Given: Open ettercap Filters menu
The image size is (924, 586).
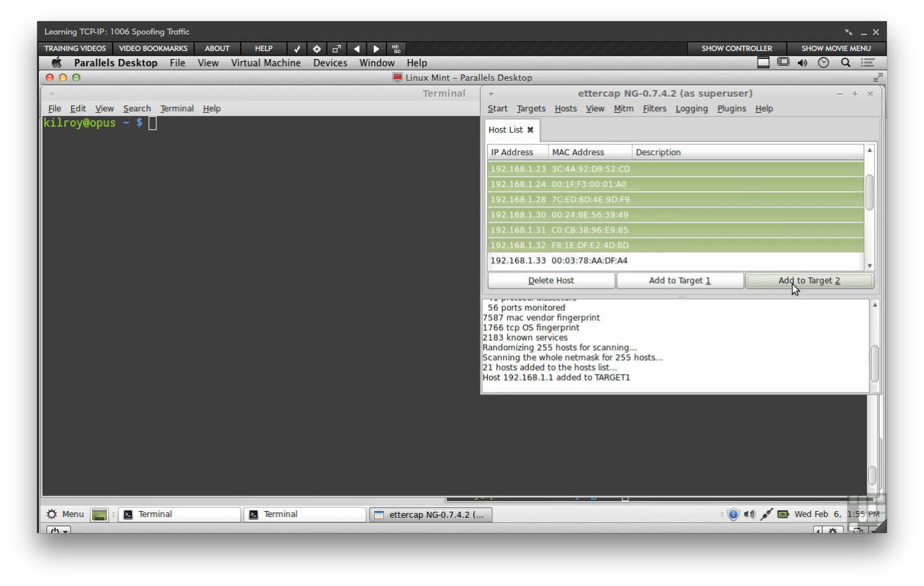Looking at the screenshot, I should click(654, 109).
